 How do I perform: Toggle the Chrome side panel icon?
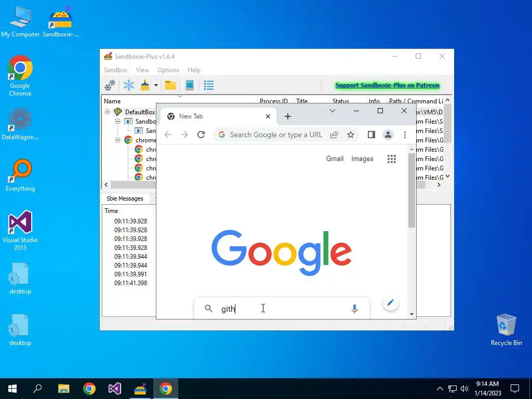(371, 135)
